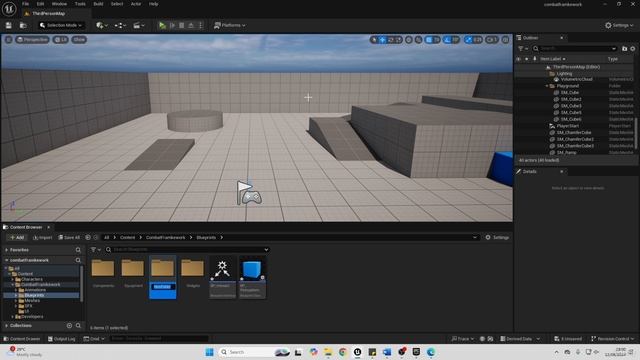This screenshot has width=640, height=360.
Task: Click the viewport layout maximize icon
Action: 505,40
